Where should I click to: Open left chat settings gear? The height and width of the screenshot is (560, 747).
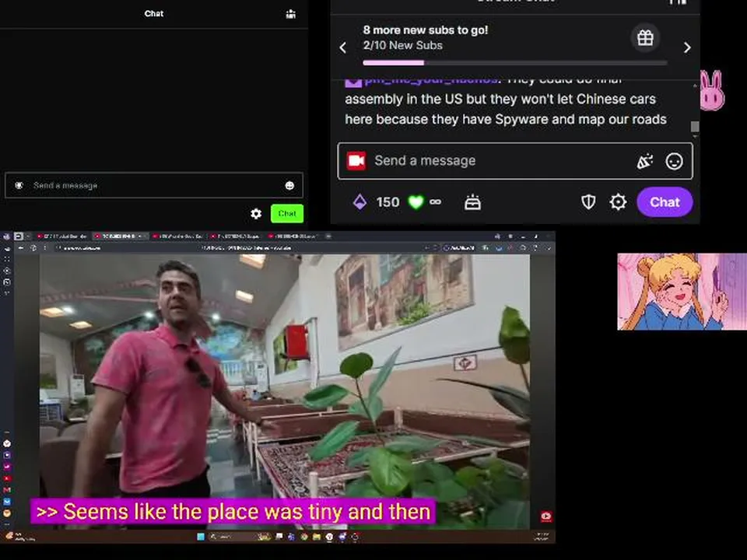pyautogui.click(x=256, y=213)
